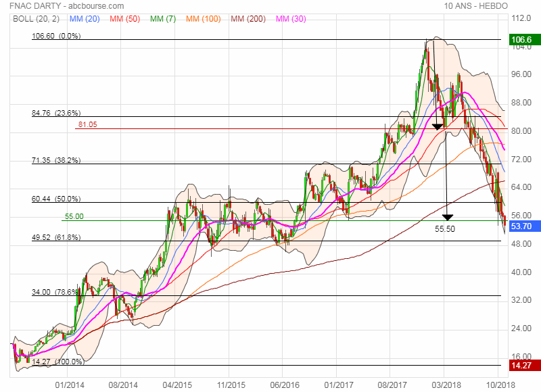Click the 81.05 red resistance label
Viewport: 541px width, 392px height.
(88, 125)
